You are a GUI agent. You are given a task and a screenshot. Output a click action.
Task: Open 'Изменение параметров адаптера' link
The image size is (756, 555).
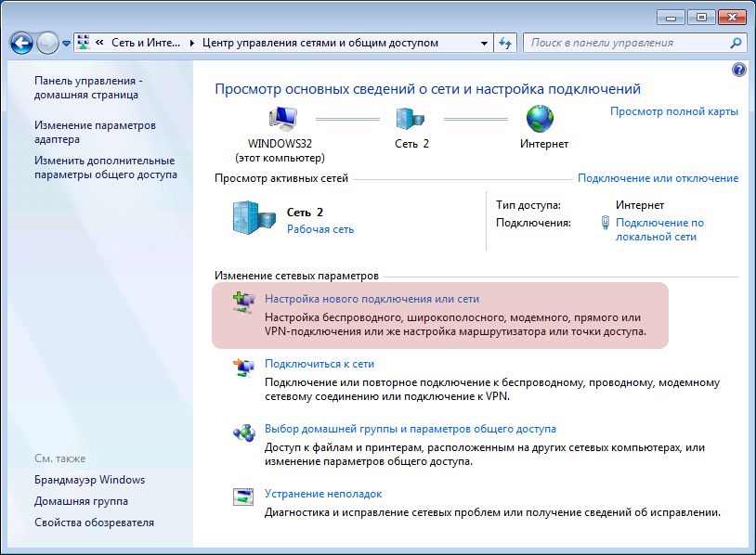(x=95, y=132)
